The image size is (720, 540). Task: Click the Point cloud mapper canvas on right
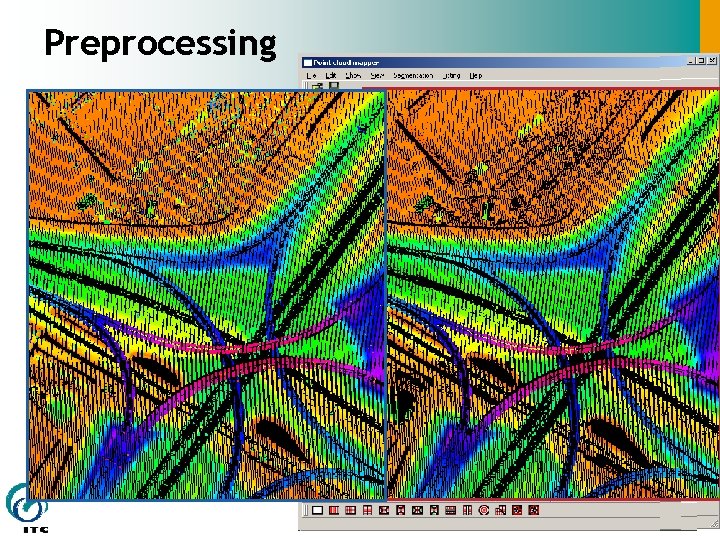(553, 294)
